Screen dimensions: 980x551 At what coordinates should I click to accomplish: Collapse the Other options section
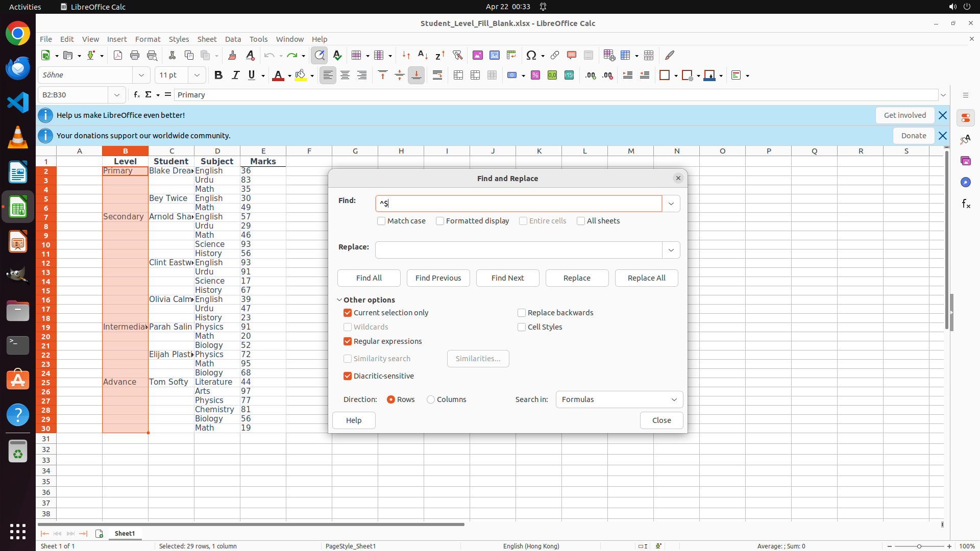pyautogui.click(x=339, y=300)
